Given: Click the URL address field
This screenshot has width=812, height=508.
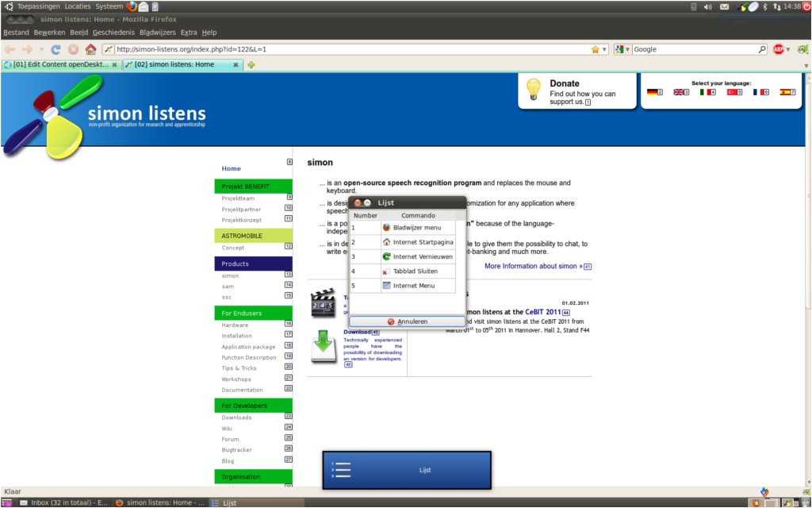Looking at the screenshot, I should pos(352,49).
